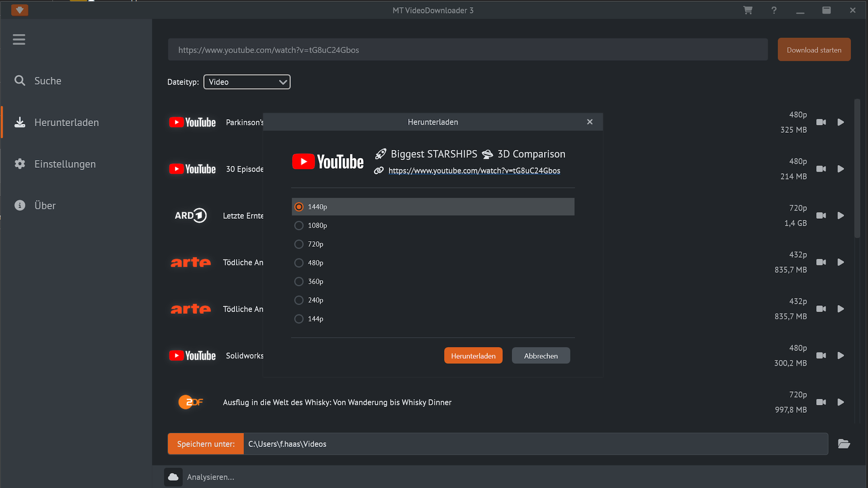This screenshot has width=868, height=488.
Task: Choose the 720p resolution radio button
Action: 299,244
